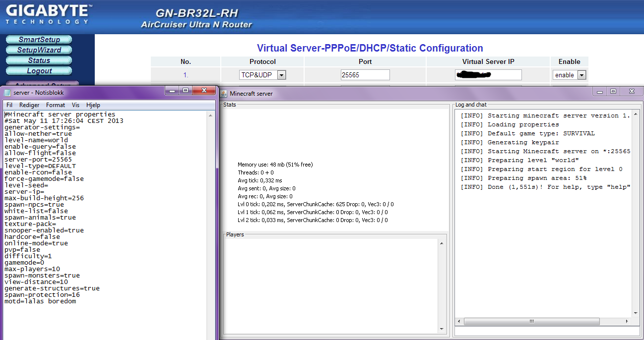This screenshot has width=644, height=340.
Task: Open the SmartSetup page in router sidebar
Action: point(39,40)
